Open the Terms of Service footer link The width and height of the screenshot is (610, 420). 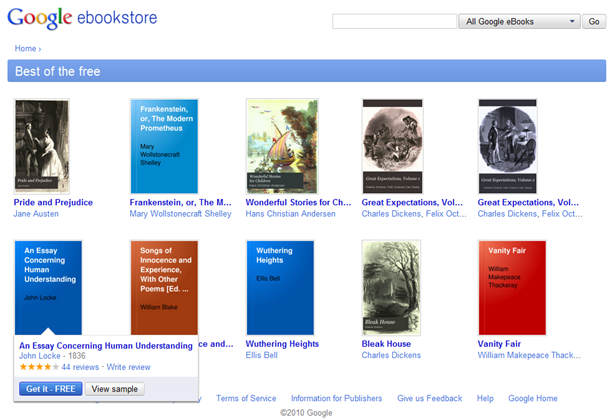(x=246, y=398)
